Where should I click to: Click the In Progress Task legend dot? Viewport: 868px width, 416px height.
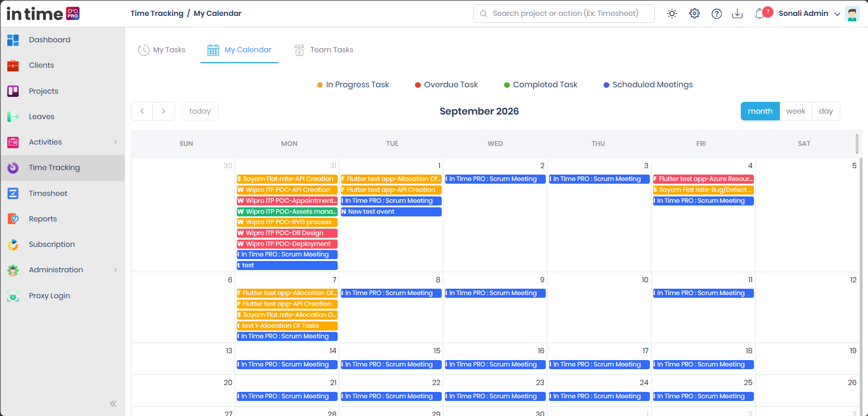[x=320, y=85]
